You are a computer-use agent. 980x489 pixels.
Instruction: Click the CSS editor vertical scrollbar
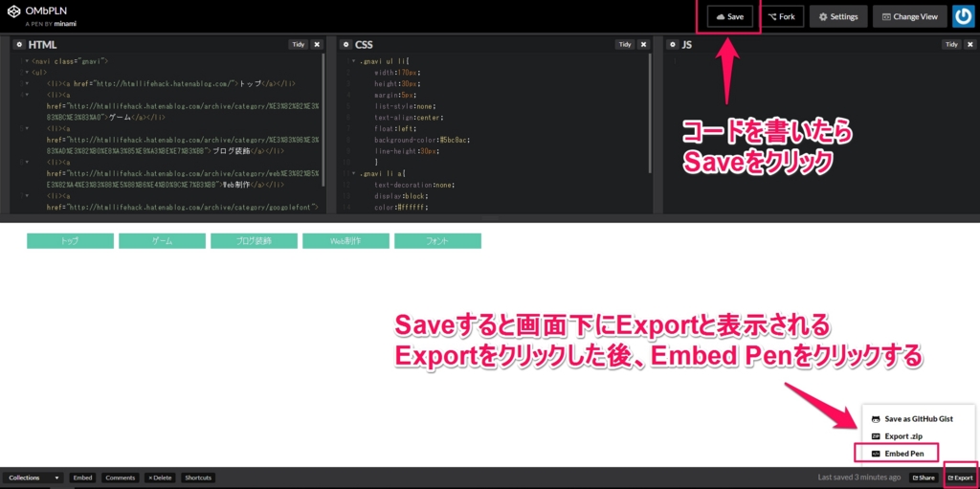(650, 113)
